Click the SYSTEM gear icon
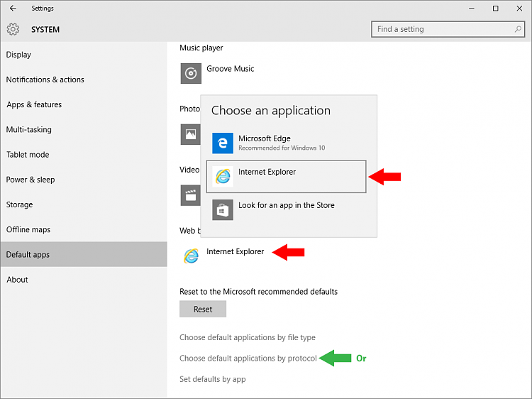 (13, 29)
